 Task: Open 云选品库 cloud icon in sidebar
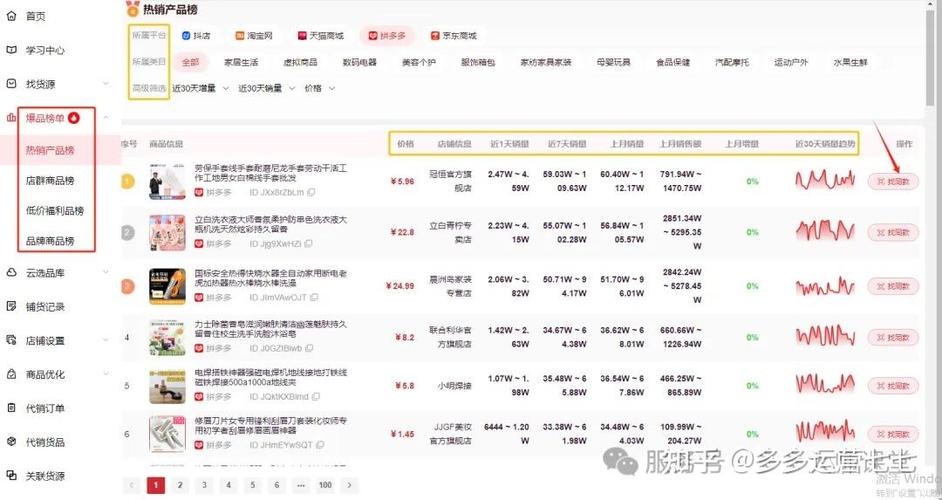coord(11,273)
